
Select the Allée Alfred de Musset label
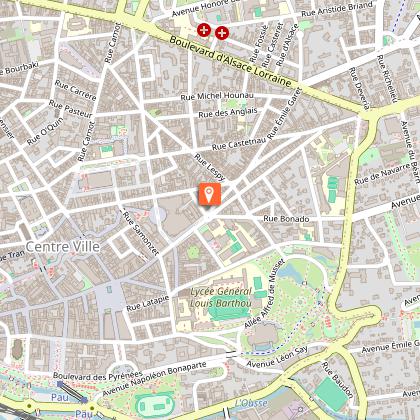pyautogui.click(x=264, y=293)
